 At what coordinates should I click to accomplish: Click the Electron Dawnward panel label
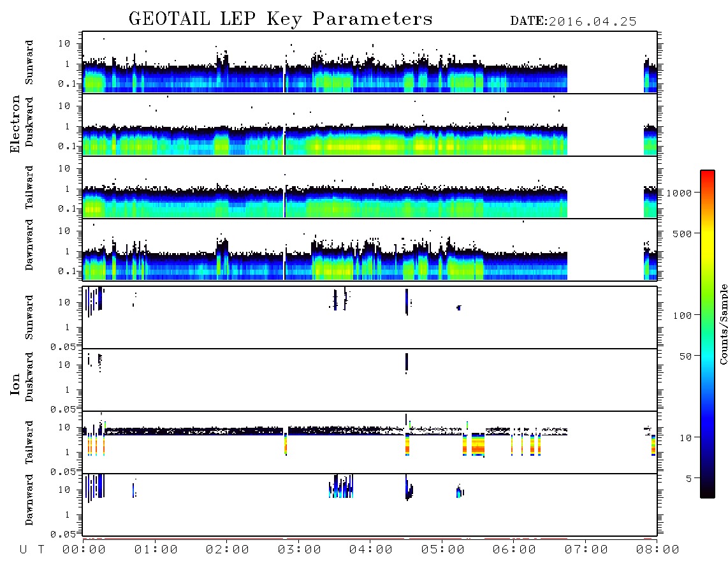pyautogui.click(x=29, y=245)
